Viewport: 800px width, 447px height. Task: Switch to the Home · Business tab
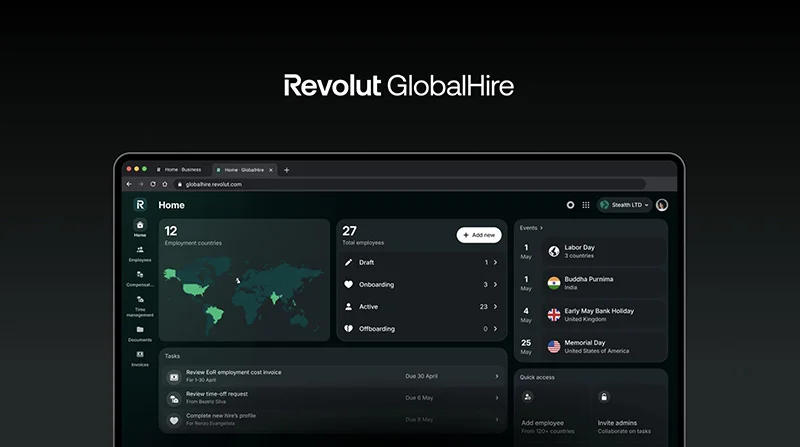[179, 169]
